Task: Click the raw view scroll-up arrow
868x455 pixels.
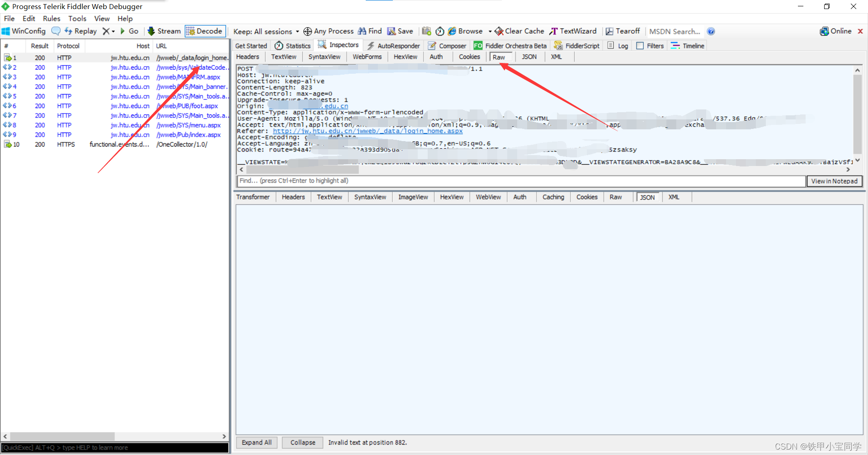Action: pyautogui.click(x=857, y=70)
